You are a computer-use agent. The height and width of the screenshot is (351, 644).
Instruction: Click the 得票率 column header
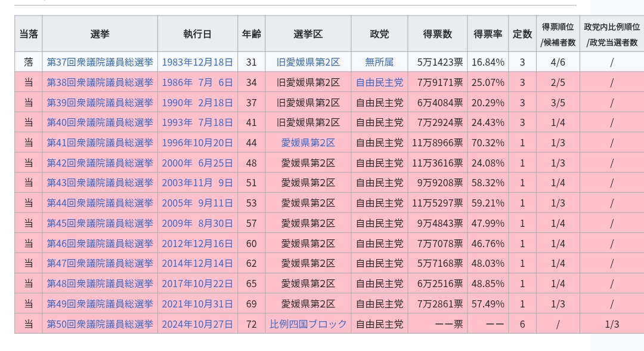488,34
